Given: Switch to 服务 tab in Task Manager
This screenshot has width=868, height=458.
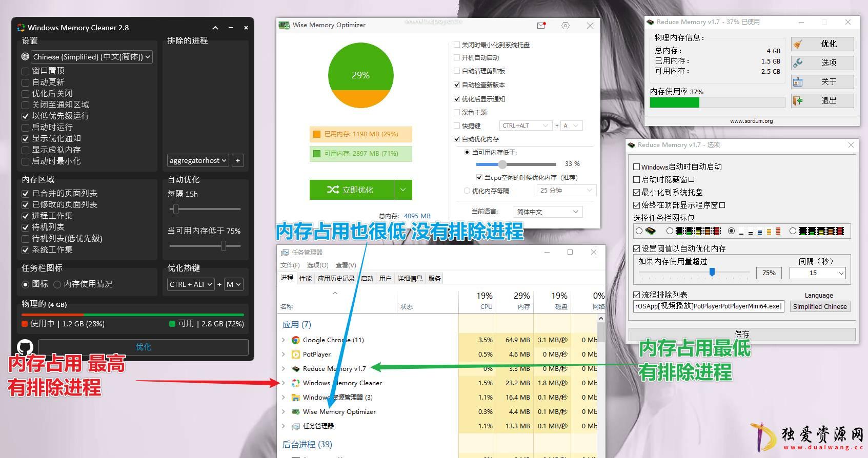Looking at the screenshot, I should (x=435, y=279).
